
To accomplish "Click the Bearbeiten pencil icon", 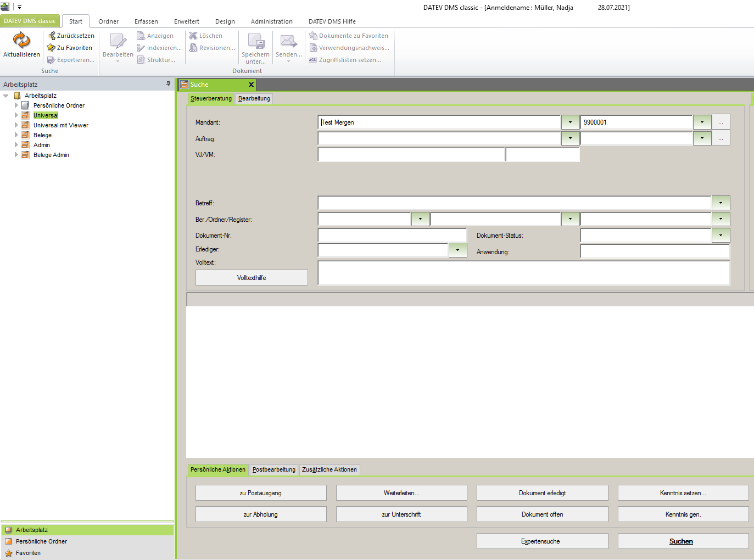I will point(118,41).
